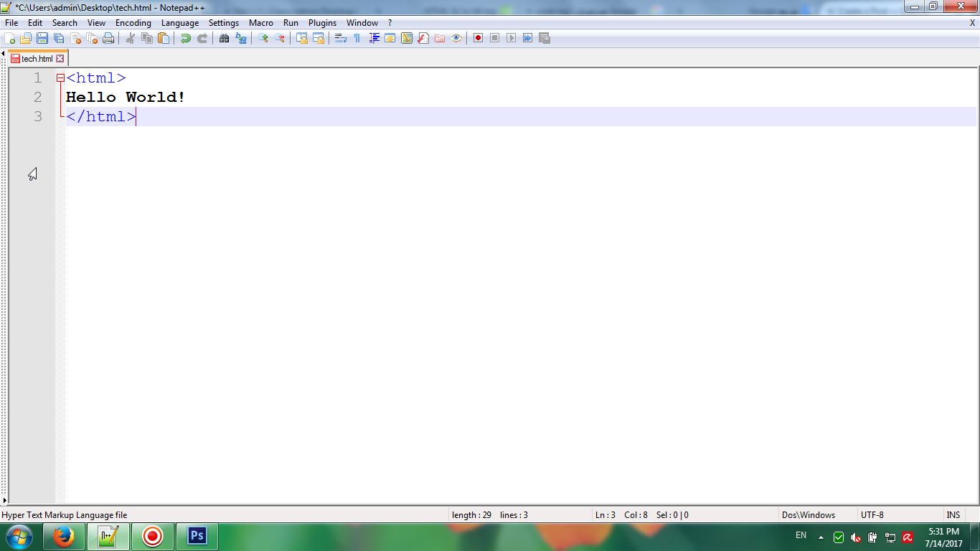Click the Windows Start button
The height and width of the screenshot is (551, 980).
click(x=19, y=537)
